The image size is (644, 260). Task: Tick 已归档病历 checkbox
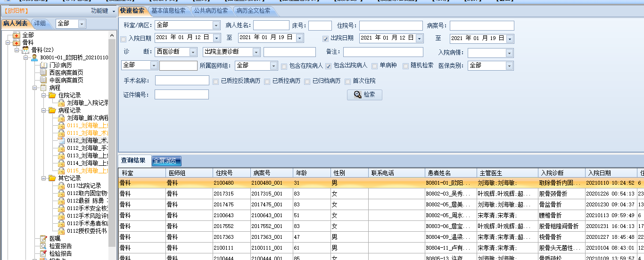[307, 81]
